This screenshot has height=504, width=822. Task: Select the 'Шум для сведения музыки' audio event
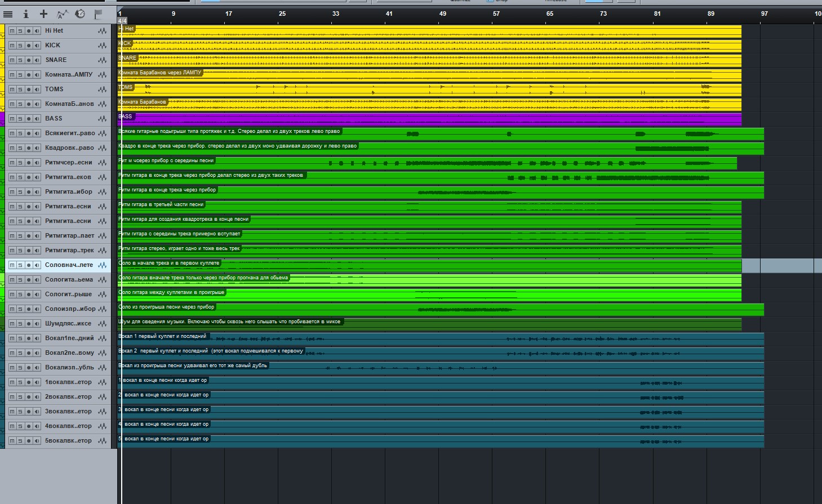429,324
